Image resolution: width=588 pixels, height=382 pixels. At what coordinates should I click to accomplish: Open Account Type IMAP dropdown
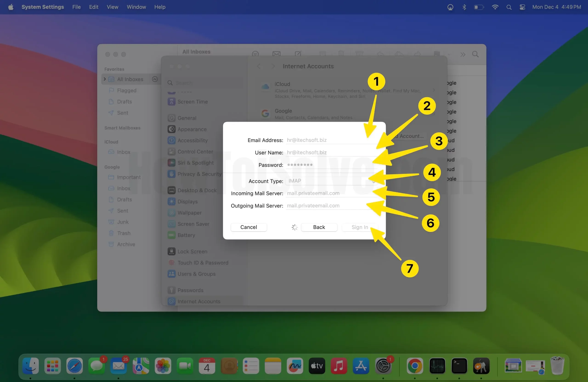point(331,181)
